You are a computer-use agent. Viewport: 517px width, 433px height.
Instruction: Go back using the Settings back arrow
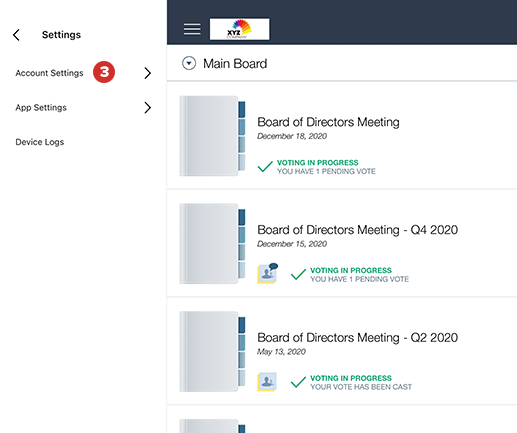[16, 35]
